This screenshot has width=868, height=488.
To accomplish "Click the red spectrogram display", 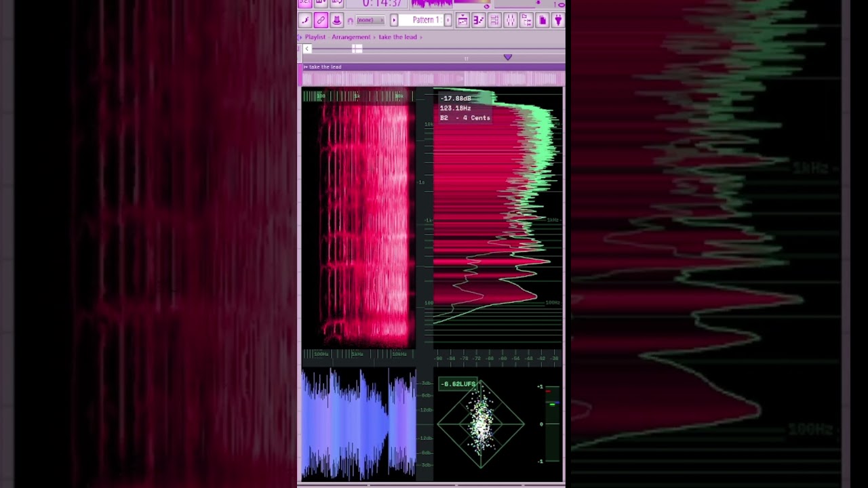I will 359,218.
